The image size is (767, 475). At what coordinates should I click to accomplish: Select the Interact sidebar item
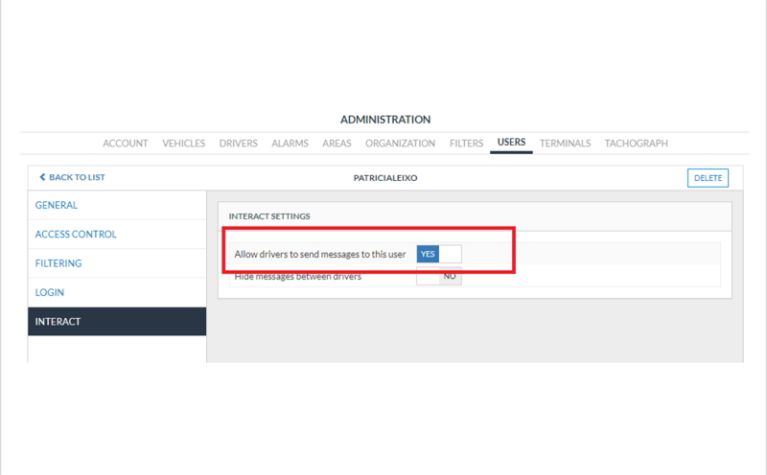tap(117, 321)
